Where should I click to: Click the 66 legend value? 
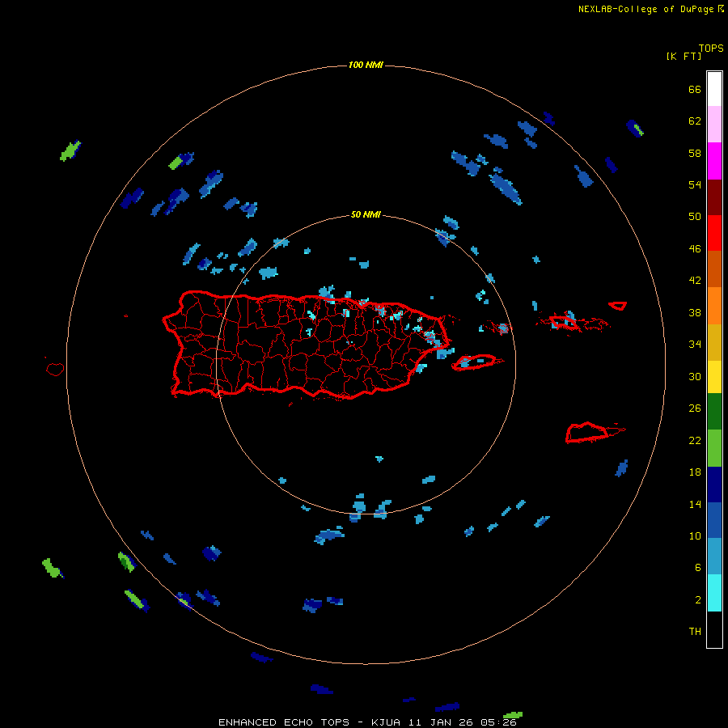click(x=695, y=90)
